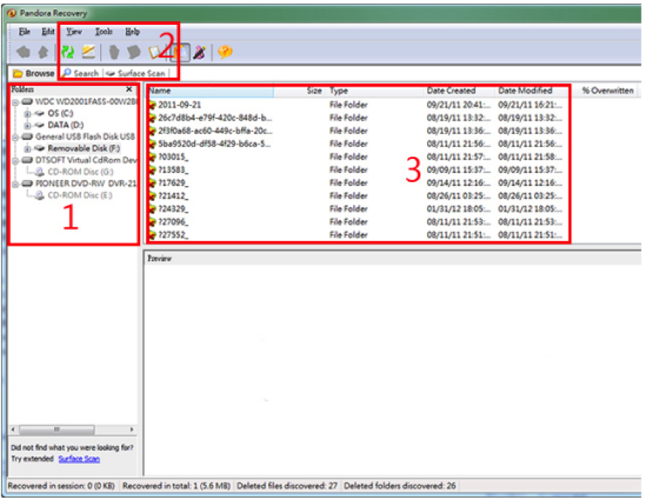The image size is (650, 503).
Task: Open the File menu
Action: pyautogui.click(x=24, y=32)
